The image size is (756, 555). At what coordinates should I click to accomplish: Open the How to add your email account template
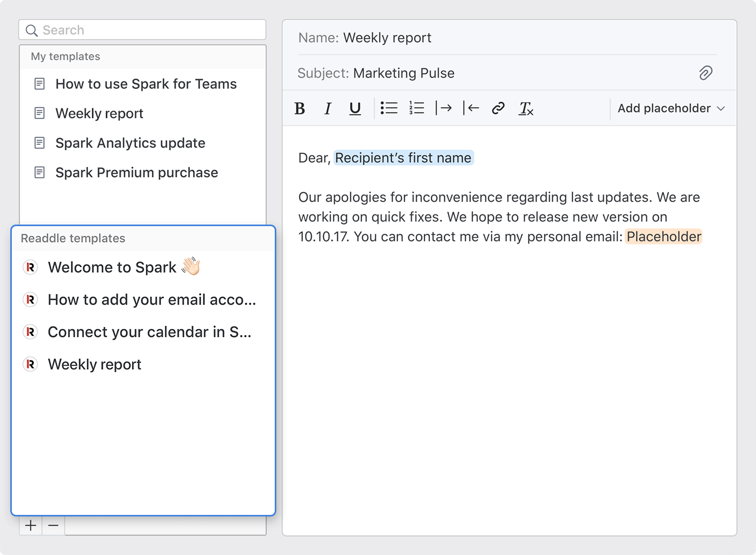click(x=143, y=300)
